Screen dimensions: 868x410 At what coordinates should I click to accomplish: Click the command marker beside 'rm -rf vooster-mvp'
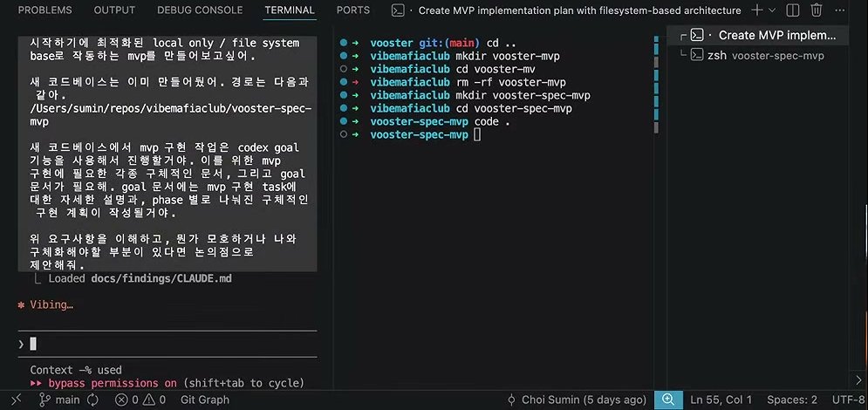tap(344, 83)
